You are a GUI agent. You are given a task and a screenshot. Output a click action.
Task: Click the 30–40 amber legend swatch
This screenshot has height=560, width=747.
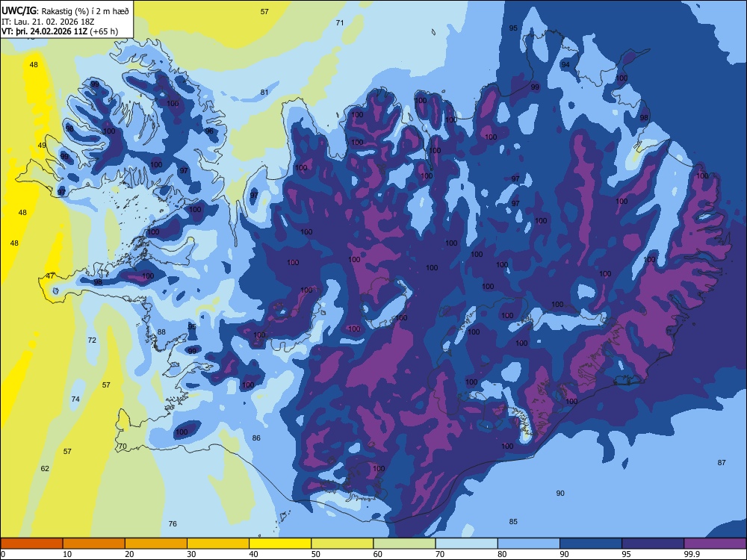click(218, 544)
